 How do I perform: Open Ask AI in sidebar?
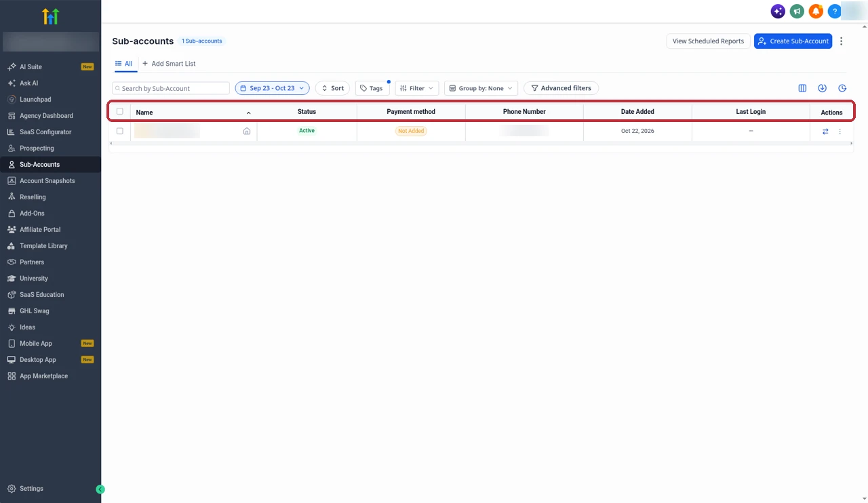tap(28, 83)
